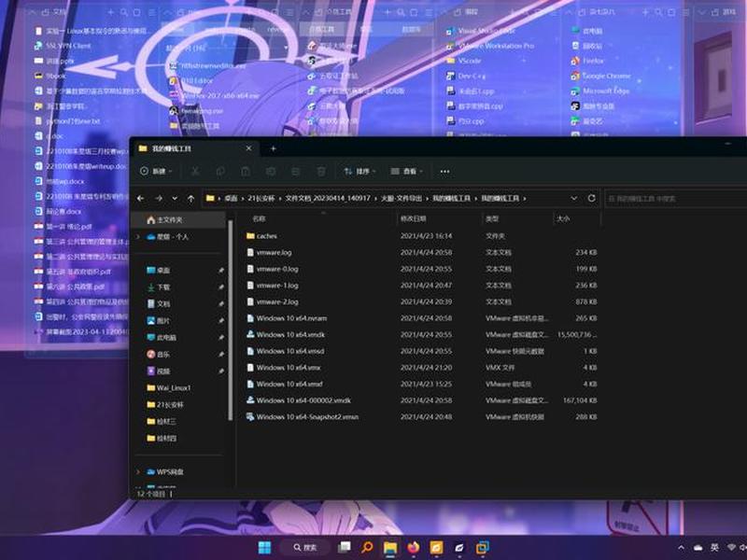The width and height of the screenshot is (747, 560).
Task: Click the refresh button beside the address bar
Action: tap(591, 198)
